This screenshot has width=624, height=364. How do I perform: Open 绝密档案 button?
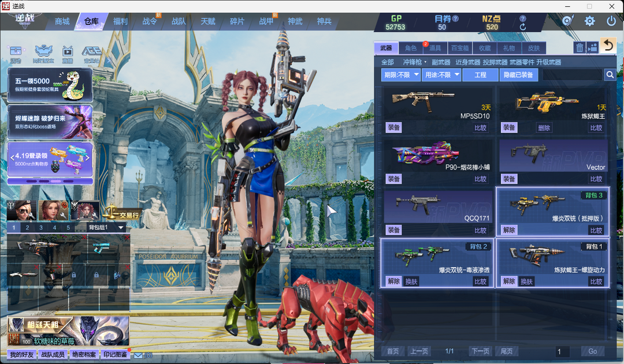[84, 354]
